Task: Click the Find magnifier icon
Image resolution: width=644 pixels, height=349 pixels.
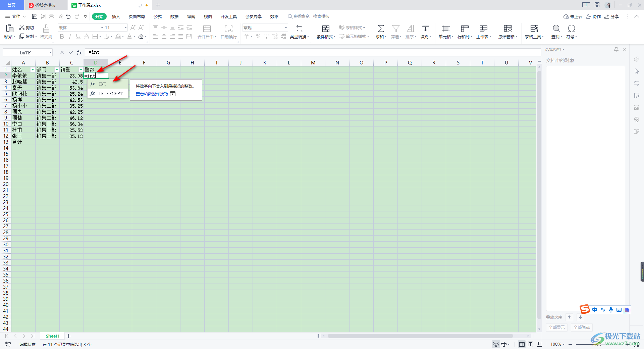Action: click(556, 29)
